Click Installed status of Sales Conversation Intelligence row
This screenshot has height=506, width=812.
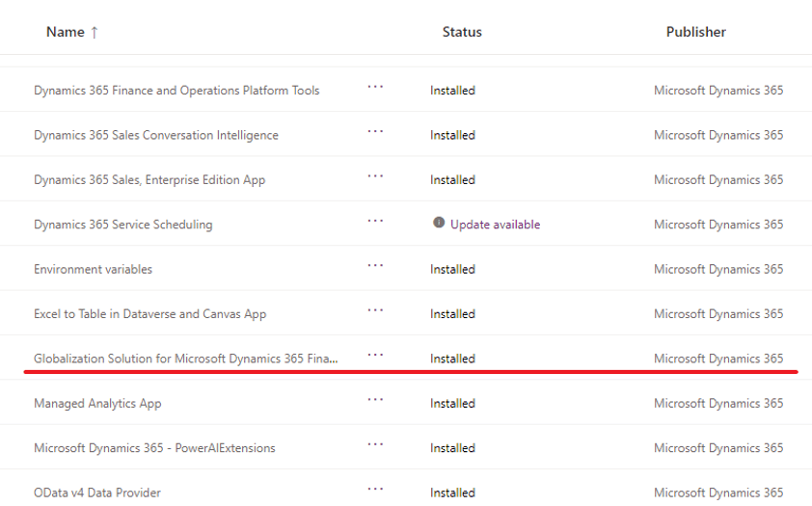pyautogui.click(x=452, y=135)
